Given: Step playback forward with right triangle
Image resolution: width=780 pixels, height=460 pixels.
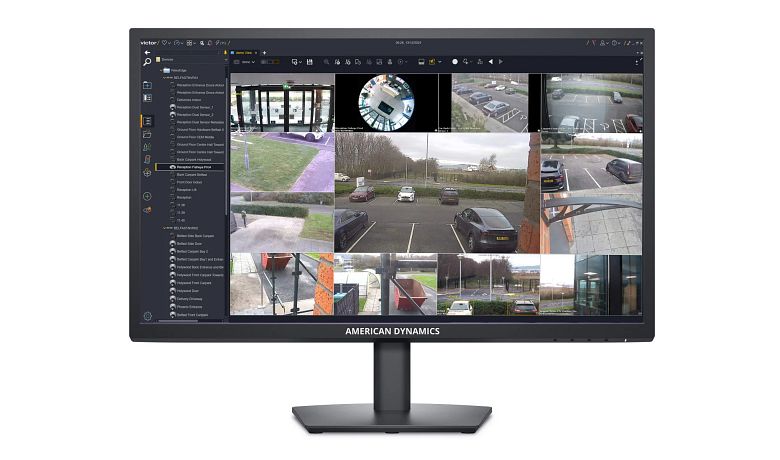Looking at the screenshot, I should 501,62.
